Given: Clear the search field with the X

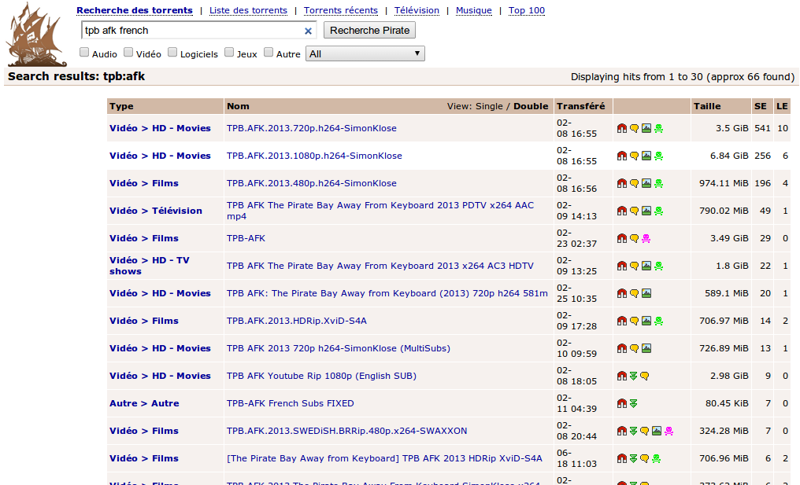Looking at the screenshot, I should [x=308, y=31].
